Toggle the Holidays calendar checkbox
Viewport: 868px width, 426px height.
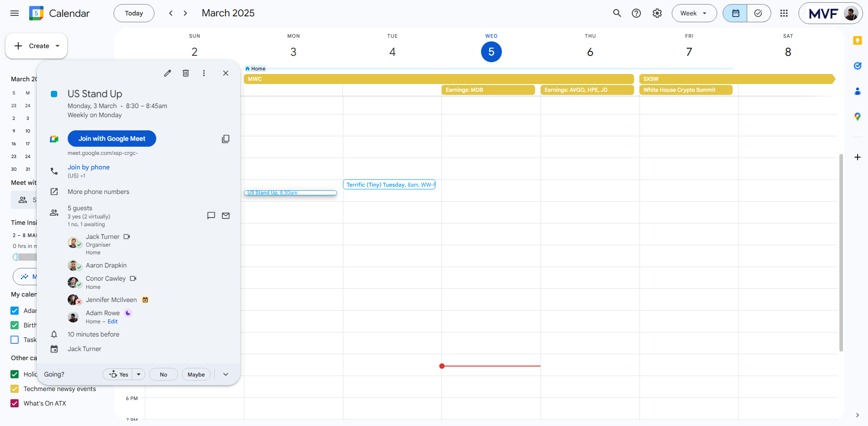(15, 374)
